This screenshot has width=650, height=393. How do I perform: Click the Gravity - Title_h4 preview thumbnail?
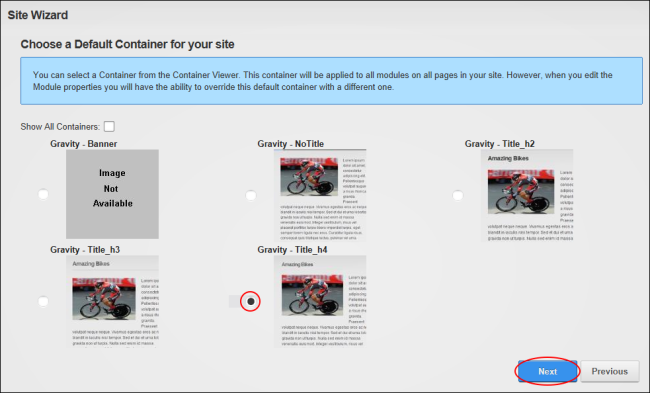[x=320, y=301]
